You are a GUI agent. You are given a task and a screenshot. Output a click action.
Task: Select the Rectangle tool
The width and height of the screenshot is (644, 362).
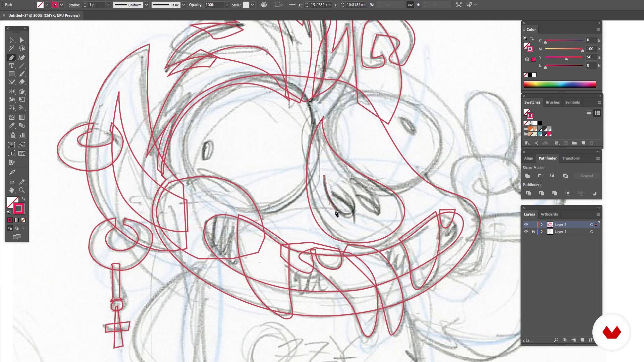[12, 74]
